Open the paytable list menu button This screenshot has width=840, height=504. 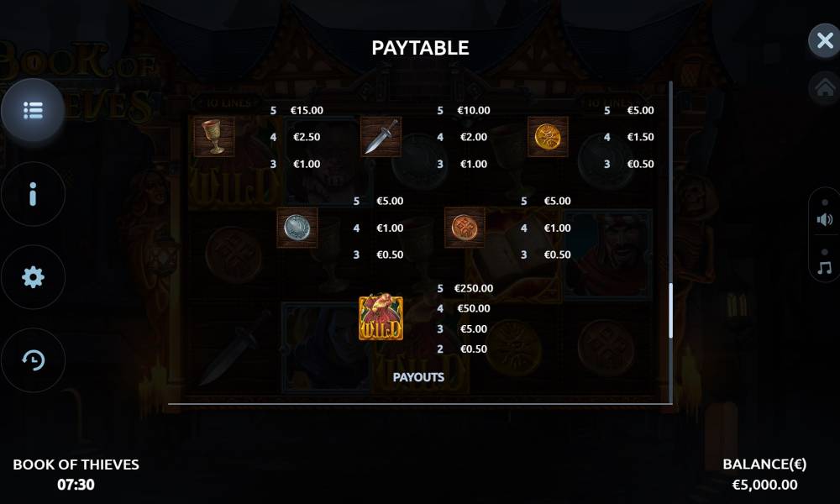pos(34,110)
